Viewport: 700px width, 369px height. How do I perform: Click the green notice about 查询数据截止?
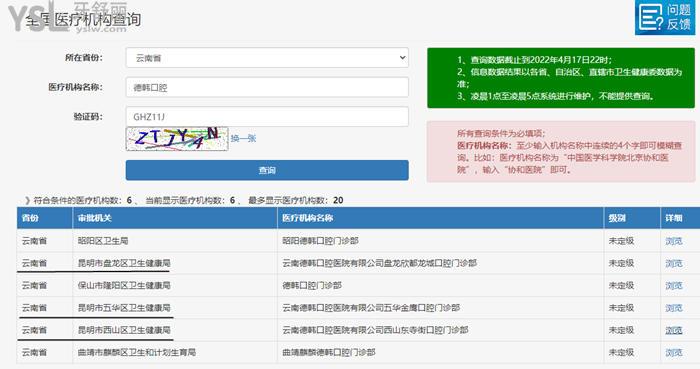pos(561,78)
